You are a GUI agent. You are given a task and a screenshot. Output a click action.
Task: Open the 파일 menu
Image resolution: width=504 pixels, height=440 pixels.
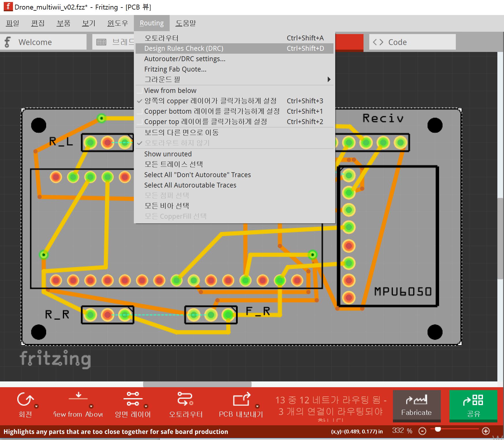(13, 23)
